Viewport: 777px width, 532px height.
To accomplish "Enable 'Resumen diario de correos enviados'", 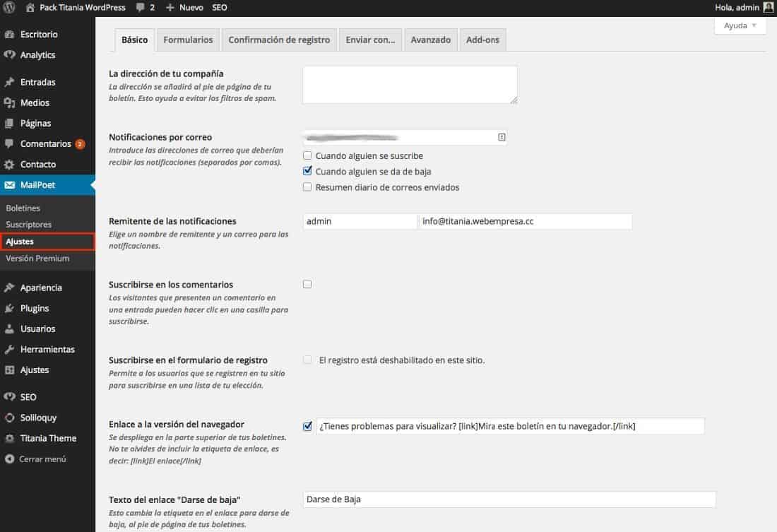I will 307,187.
